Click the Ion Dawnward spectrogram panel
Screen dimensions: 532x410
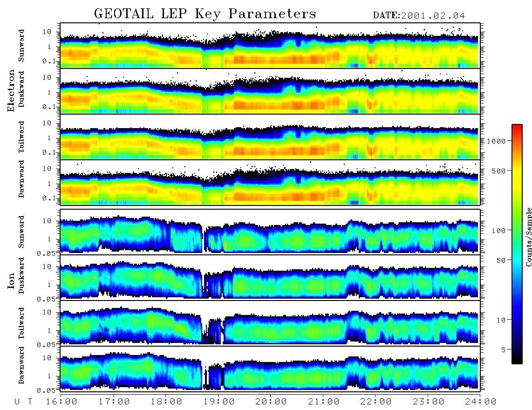coord(270,369)
